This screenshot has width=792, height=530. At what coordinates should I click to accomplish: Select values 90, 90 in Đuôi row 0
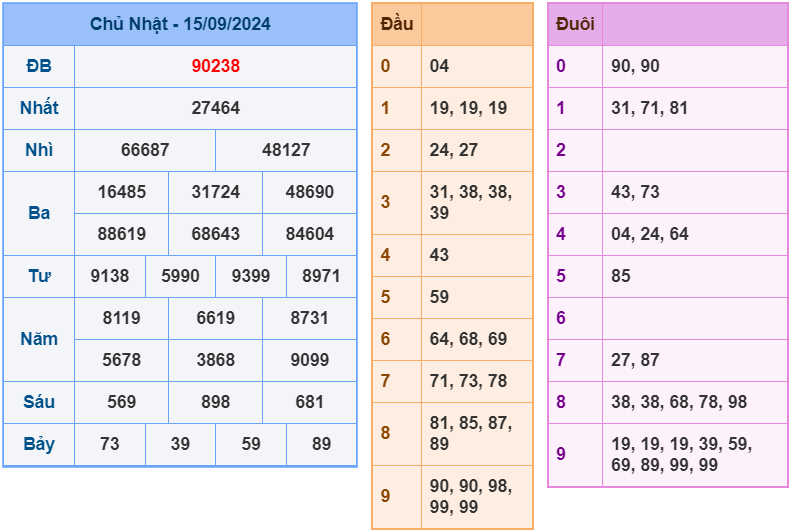pyautogui.click(x=635, y=66)
